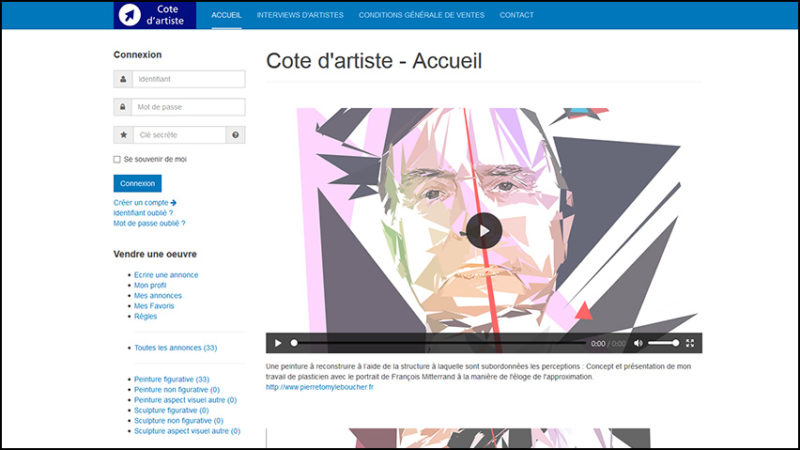Viewport: 800px width, 450px height.
Task: Open Peinture non figurative (0) category
Action: click(x=177, y=390)
